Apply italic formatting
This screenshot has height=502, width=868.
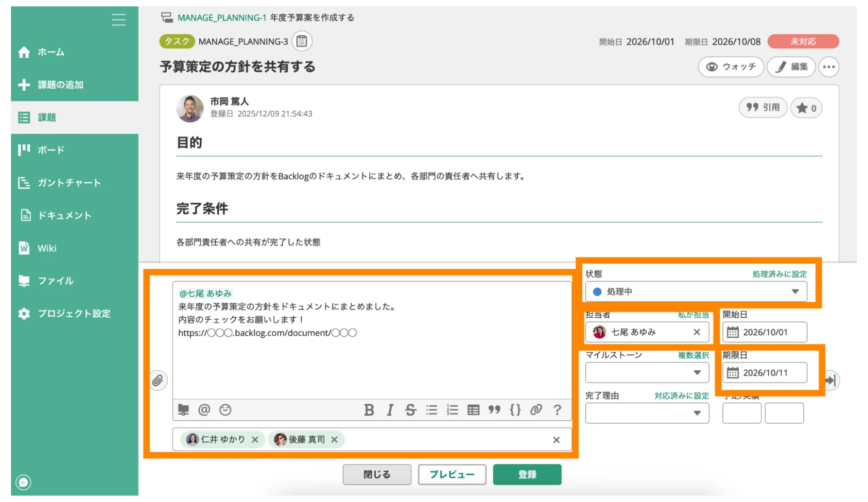click(x=390, y=409)
